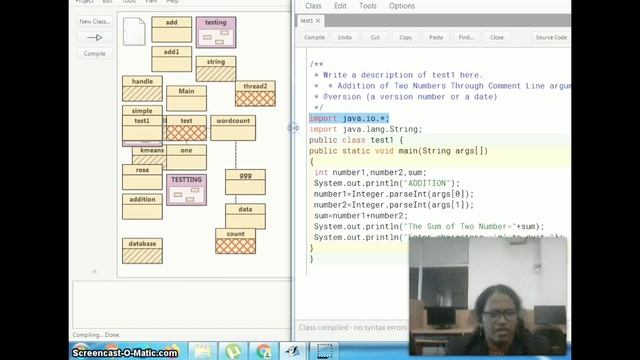Click the Copy toolbar button
The height and width of the screenshot is (360, 640).
[x=405, y=37]
